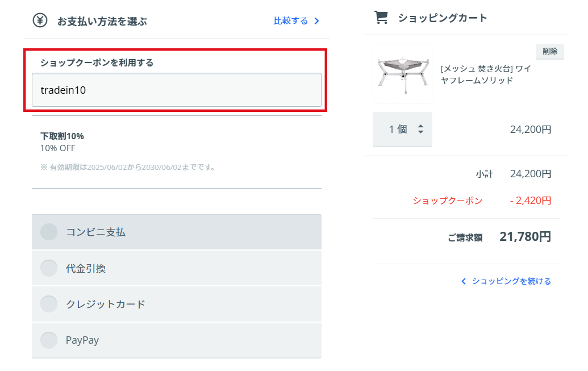Click the コンビニ支払 payment option label
588x371 pixels.
pyautogui.click(x=95, y=232)
